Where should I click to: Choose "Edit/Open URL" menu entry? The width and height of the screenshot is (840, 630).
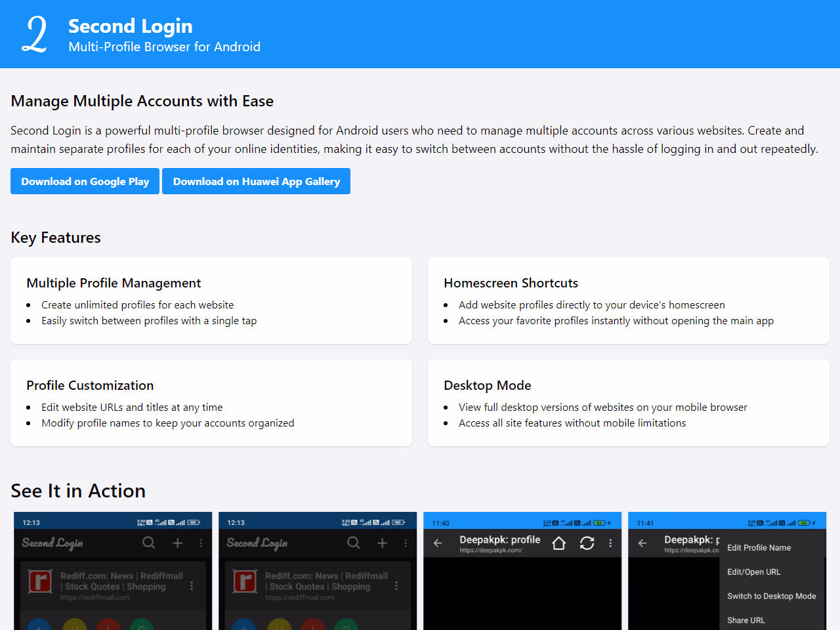pyautogui.click(x=753, y=572)
